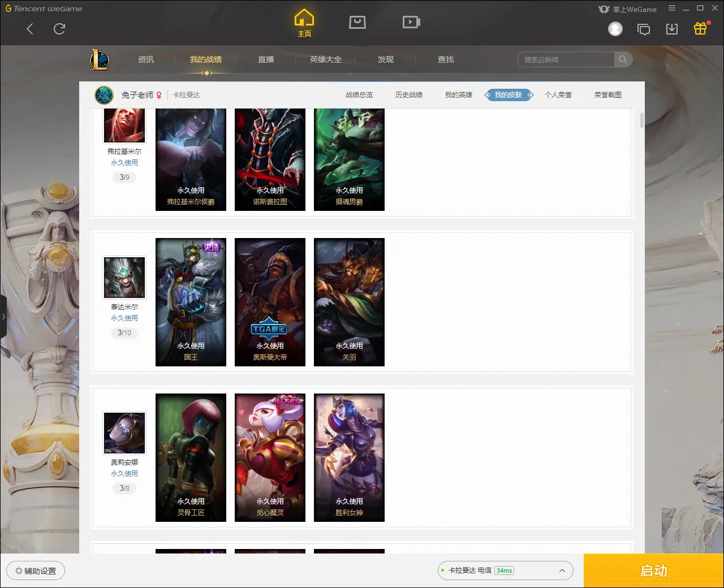Open the user avatar profile icon
Screen dimensions: 724x588
[615, 29]
